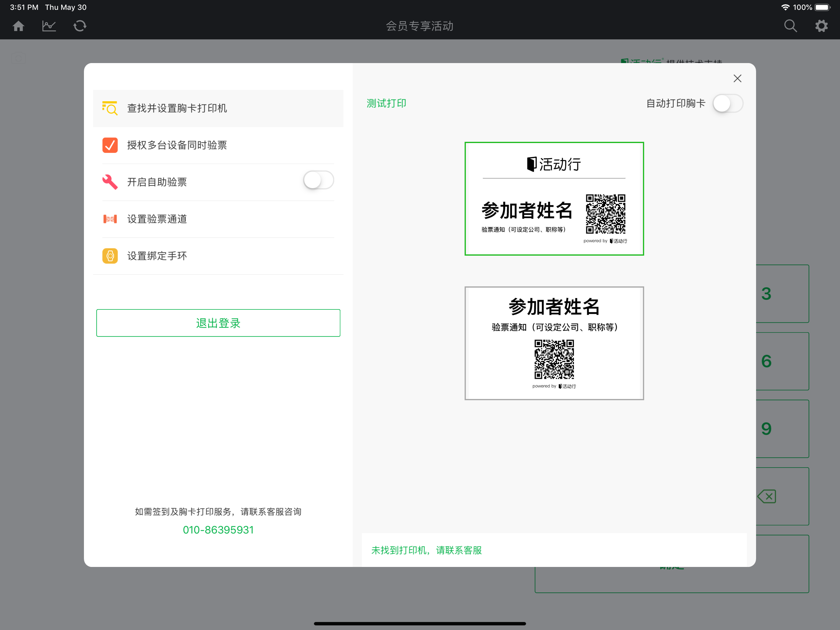Open the settings gear icon
This screenshot has height=630, width=840.
point(821,26)
